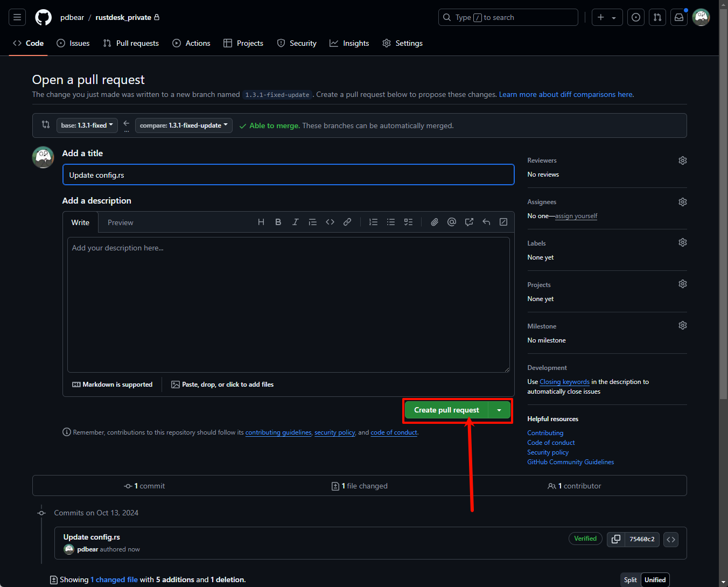Screen dimensions: 728x587
Task: Apply bold formatting in description
Action: click(x=278, y=222)
